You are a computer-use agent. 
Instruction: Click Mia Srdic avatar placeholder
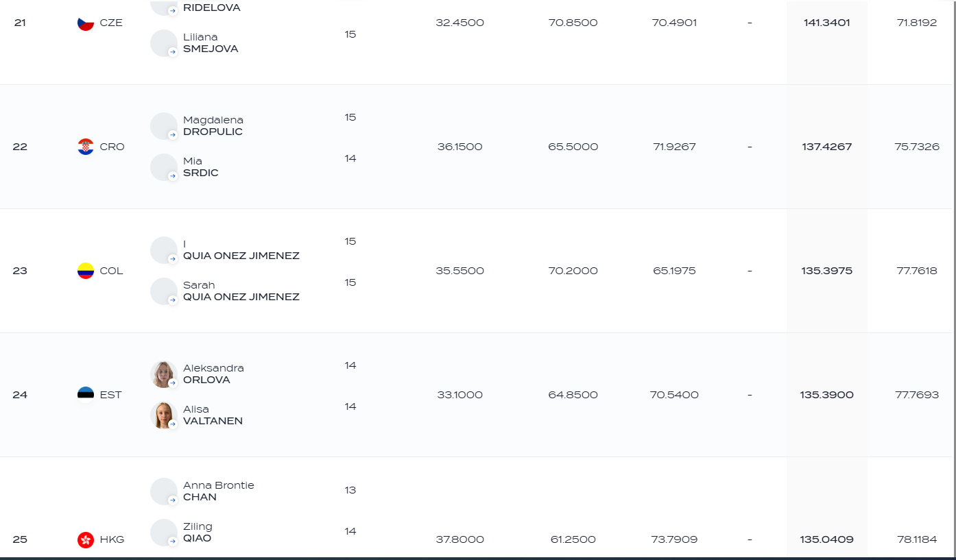[x=164, y=167]
